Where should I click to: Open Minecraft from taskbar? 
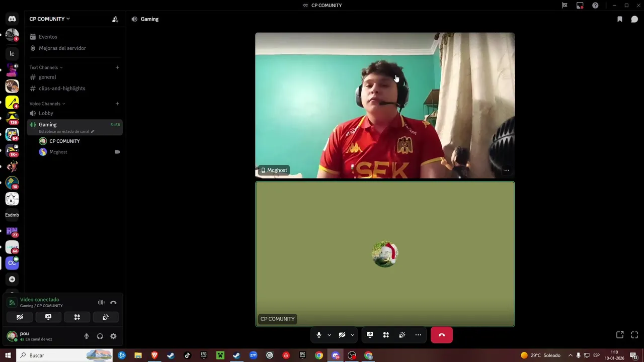220,355
